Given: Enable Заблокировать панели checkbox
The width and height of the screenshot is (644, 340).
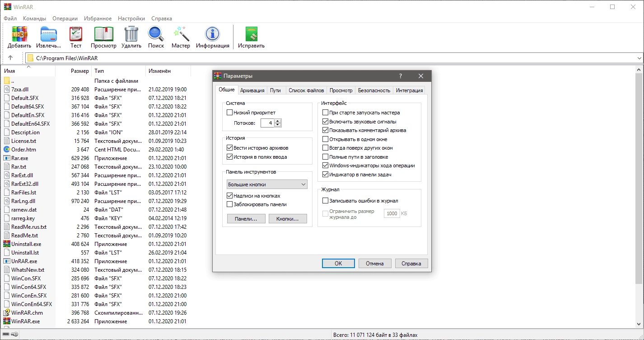Looking at the screenshot, I should coord(229,204).
